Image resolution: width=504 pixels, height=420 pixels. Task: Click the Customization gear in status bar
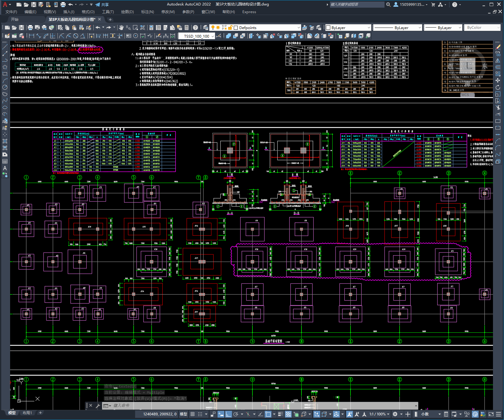coord(395,414)
